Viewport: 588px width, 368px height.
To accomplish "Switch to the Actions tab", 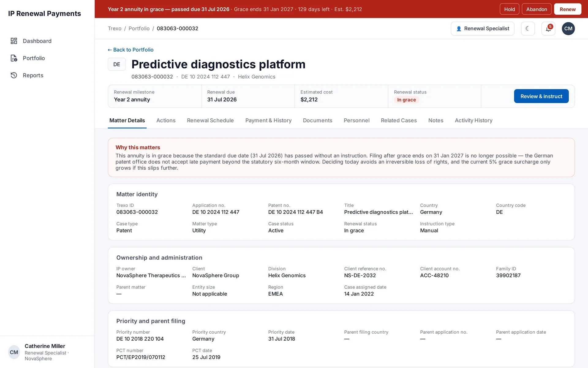I will click(x=166, y=121).
